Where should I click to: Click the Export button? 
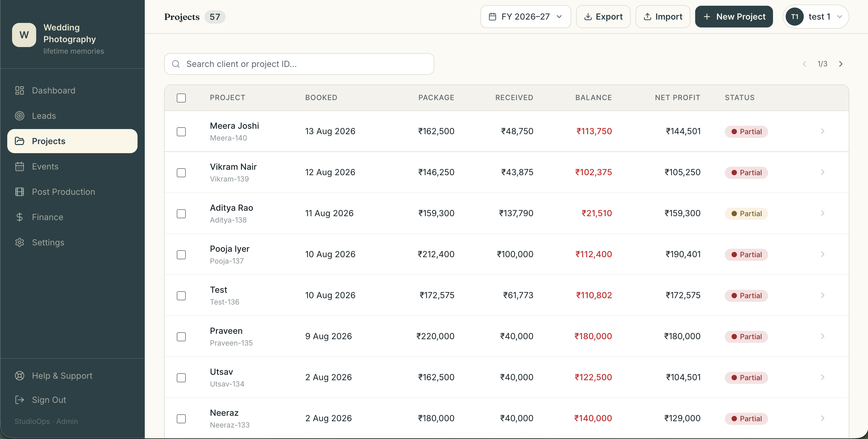(x=603, y=17)
